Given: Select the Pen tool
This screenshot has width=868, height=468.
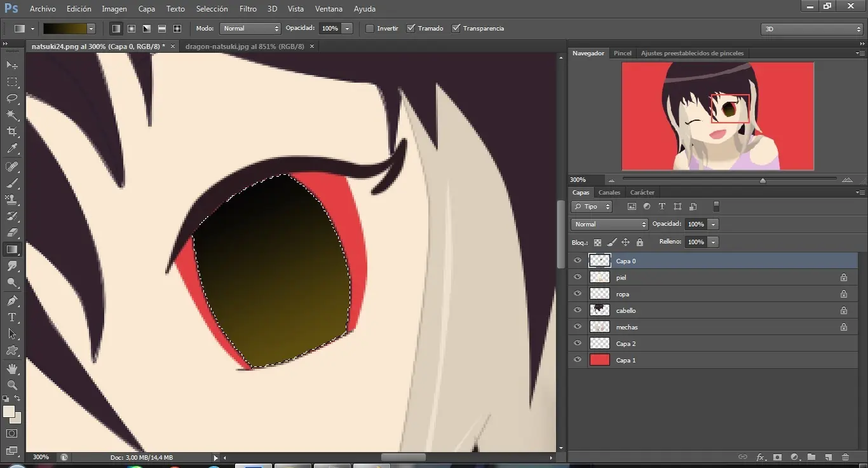Looking at the screenshot, I should click(x=12, y=300).
